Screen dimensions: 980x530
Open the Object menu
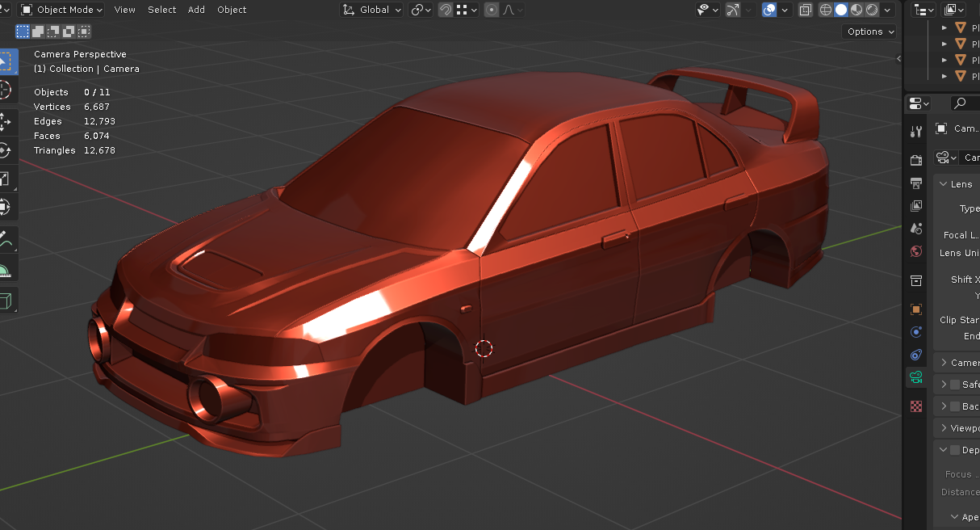tap(232, 10)
